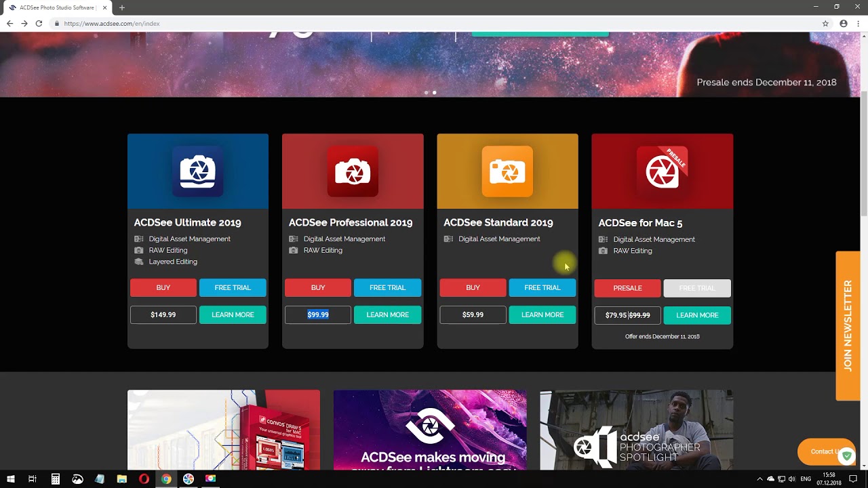Screen dimensions: 868x488
Task: Select first carousel slide dot
Action: (x=426, y=92)
